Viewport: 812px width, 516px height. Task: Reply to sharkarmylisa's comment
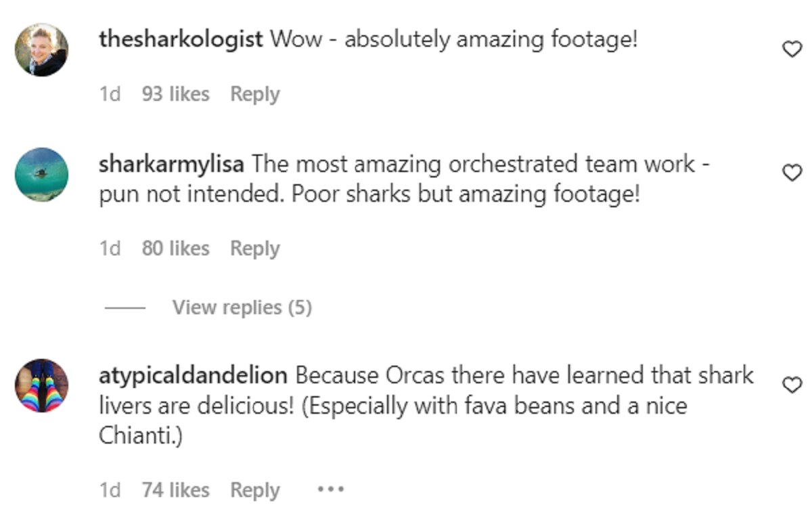pyautogui.click(x=254, y=249)
